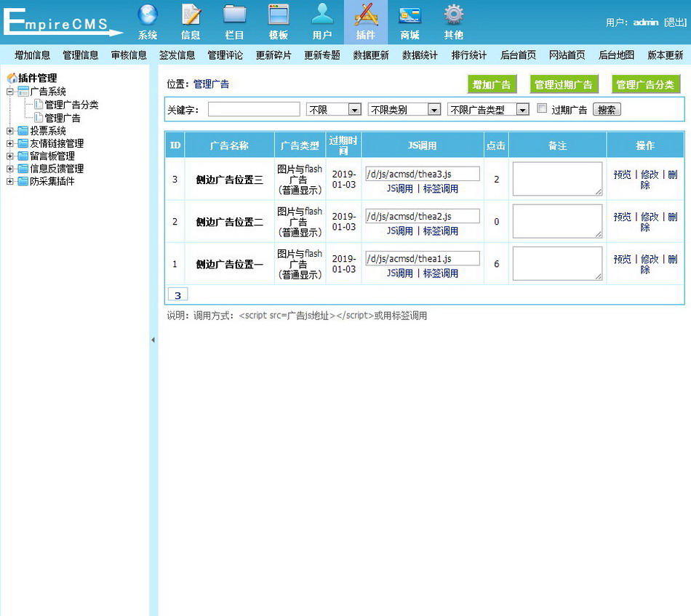Click the EmpireCMS logo

pyautogui.click(x=62, y=21)
